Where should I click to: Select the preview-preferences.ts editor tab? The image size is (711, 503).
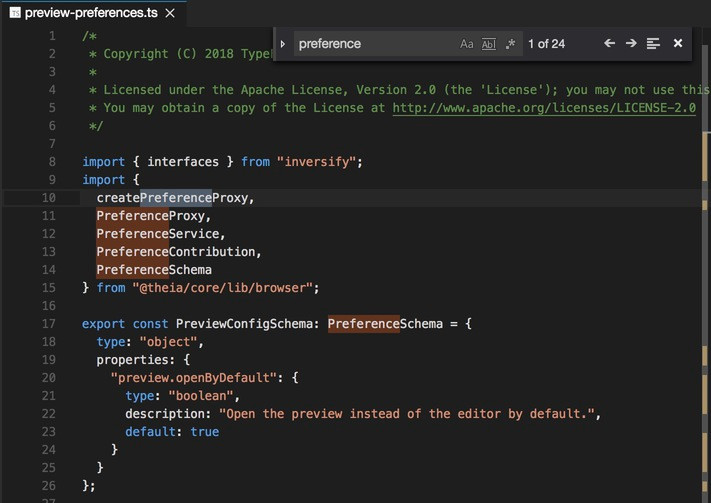(x=93, y=13)
